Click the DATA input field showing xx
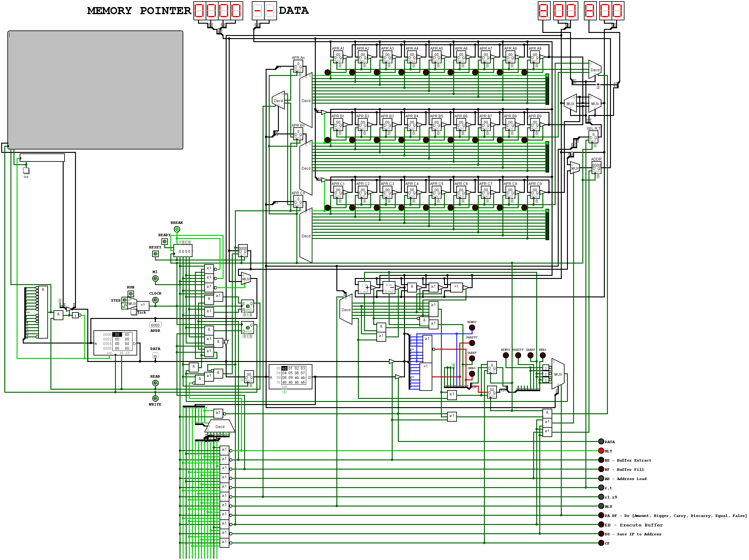The image size is (749, 560). [x=155, y=355]
